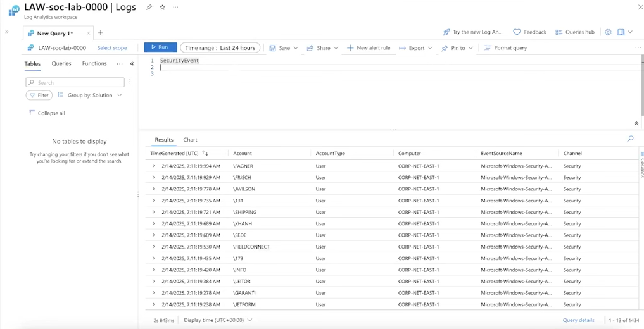Viewport: 644px width, 329px height.
Task: Open the book documentation icon
Action: (x=621, y=32)
